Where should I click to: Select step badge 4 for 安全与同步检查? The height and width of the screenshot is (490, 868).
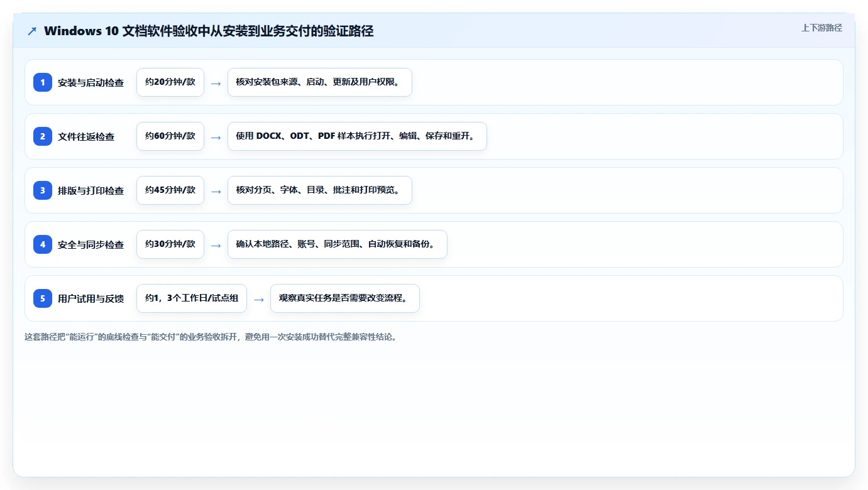point(43,244)
